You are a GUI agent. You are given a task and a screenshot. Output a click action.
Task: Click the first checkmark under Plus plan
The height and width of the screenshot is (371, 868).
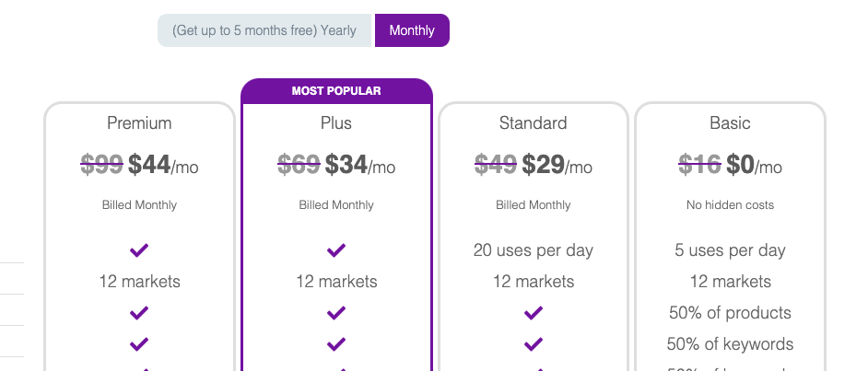336,250
